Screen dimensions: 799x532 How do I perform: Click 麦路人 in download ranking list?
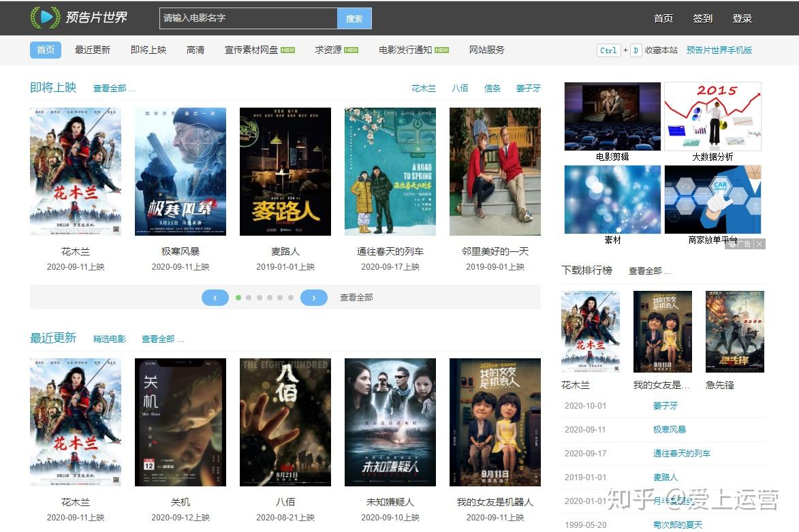pos(665,478)
